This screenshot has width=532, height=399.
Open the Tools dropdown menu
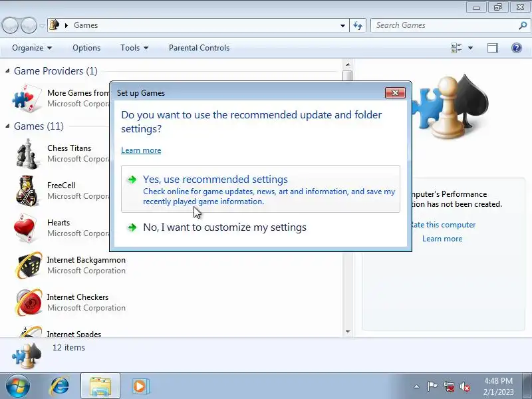coord(134,48)
